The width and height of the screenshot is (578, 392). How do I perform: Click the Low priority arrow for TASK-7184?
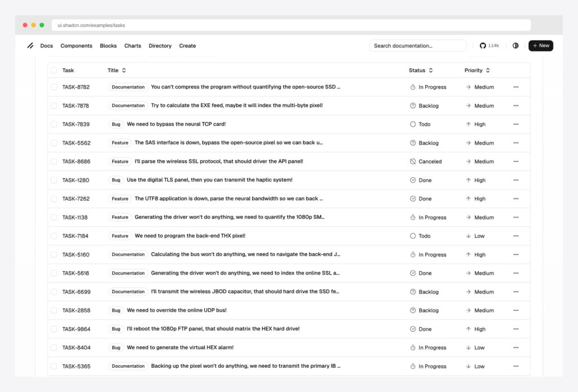click(468, 236)
